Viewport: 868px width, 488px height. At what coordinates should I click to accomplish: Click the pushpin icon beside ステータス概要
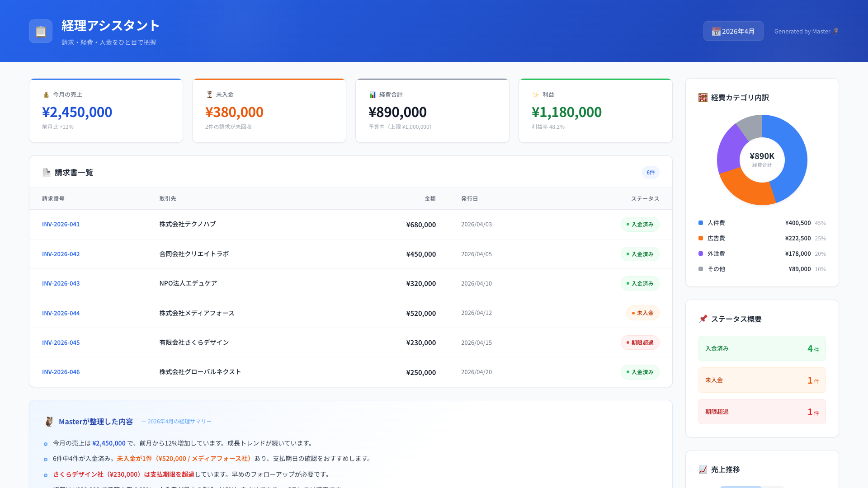point(703,319)
